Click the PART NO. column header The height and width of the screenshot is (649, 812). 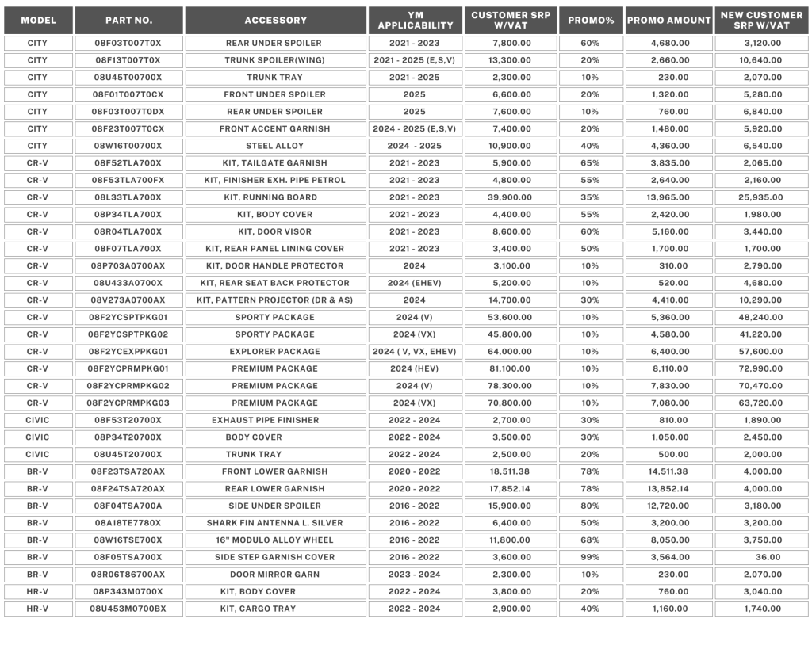pyautogui.click(x=128, y=20)
